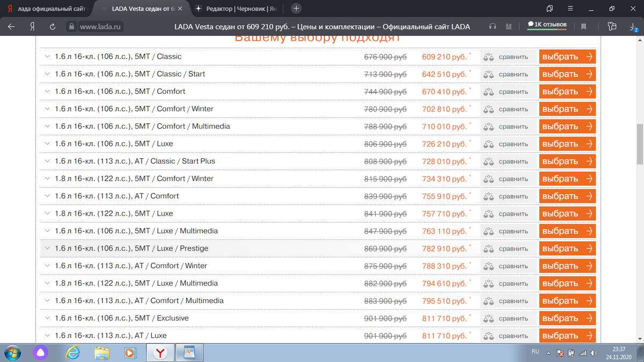This screenshot has width=644, height=362.
Task: Choose the 642 510 руб. Classic / Start trim
Action: (567, 74)
